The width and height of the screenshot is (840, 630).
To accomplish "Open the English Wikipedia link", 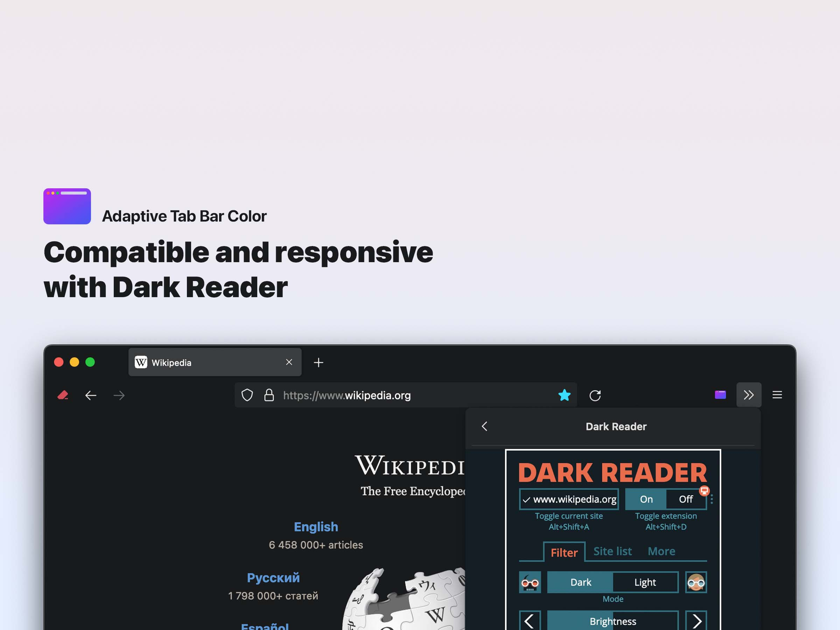I will (316, 527).
